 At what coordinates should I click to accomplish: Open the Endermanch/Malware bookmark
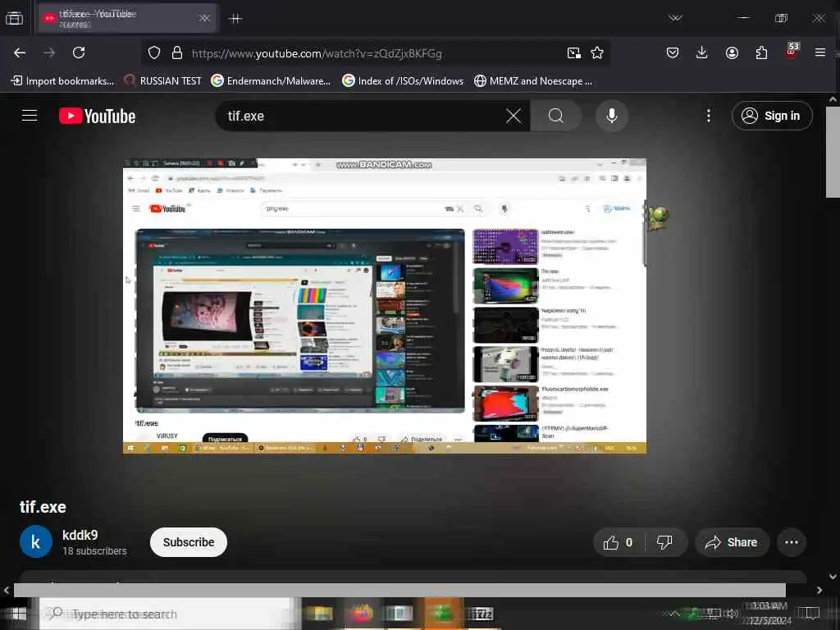(x=271, y=81)
